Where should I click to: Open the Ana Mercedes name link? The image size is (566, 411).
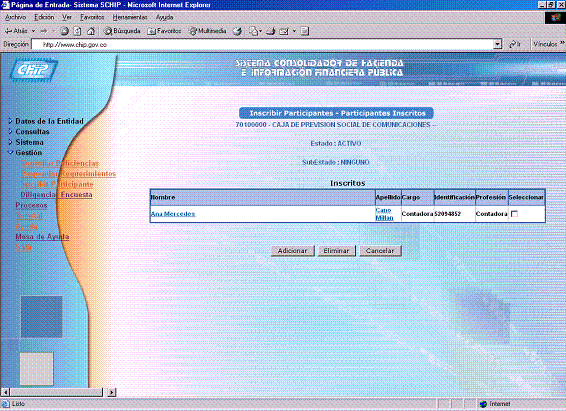(173, 214)
